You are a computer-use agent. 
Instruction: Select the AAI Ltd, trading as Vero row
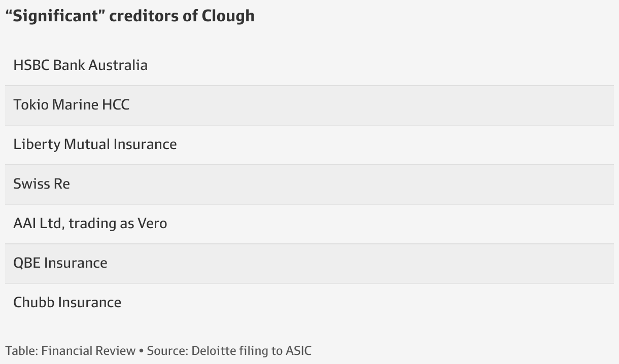[309, 224]
